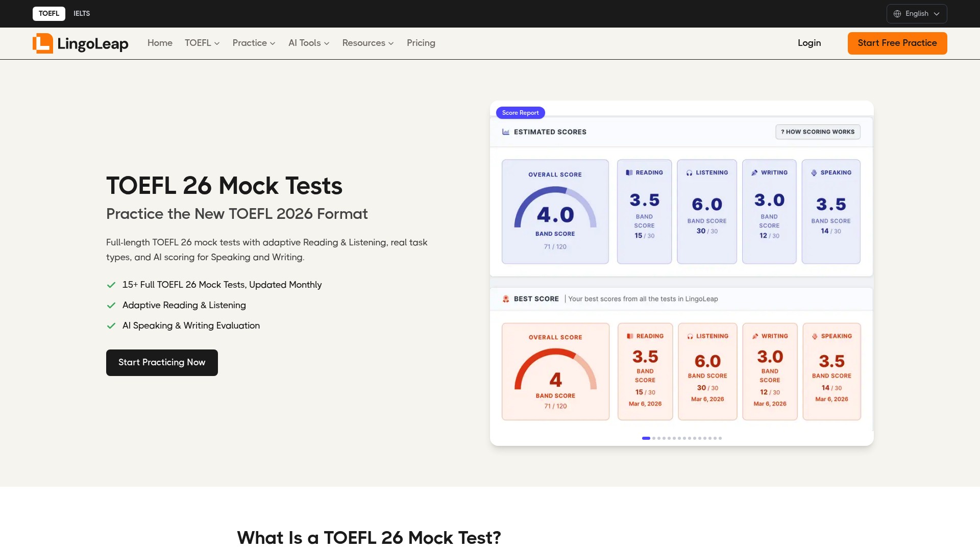Click the Score Report badge
Screen dimensions: 980x551
click(520, 113)
